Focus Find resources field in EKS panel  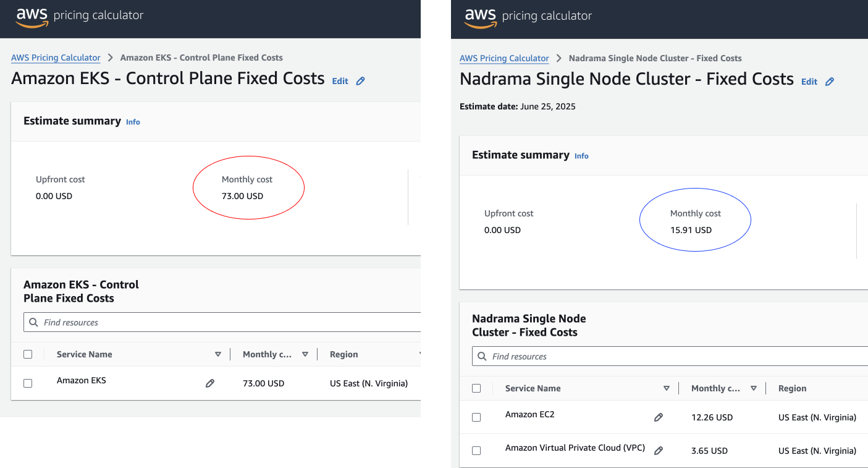pos(222,322)
